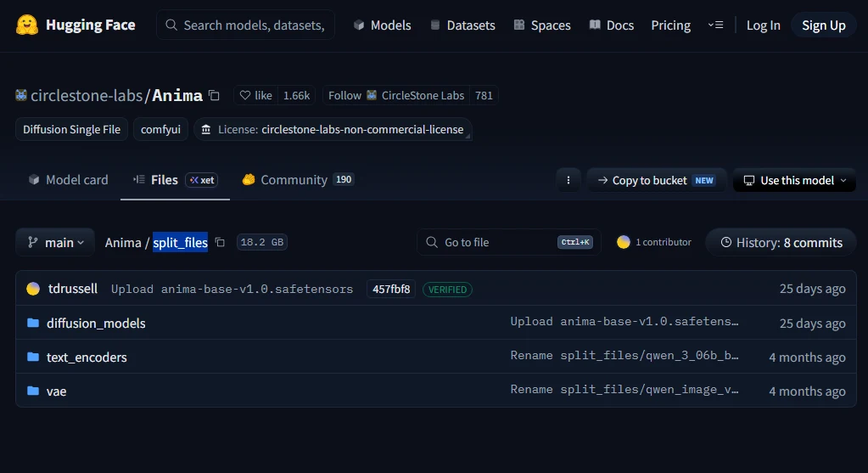Expand the Use this model dropdown
This screenshot has height=473, width=868.
tap(794, 180)
